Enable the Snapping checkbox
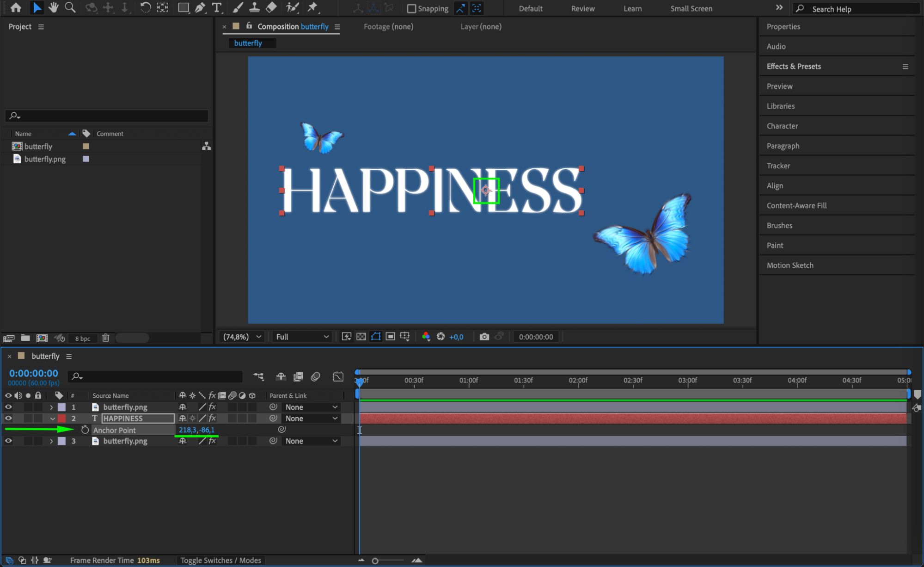Viewport: 924px width, 567px height. coord(411,8)
